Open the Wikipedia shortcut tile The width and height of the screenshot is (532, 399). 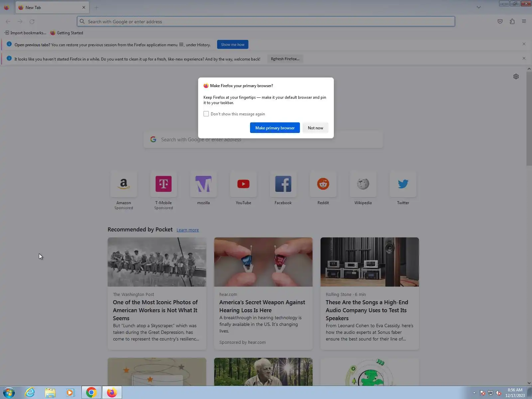[363, 188]
